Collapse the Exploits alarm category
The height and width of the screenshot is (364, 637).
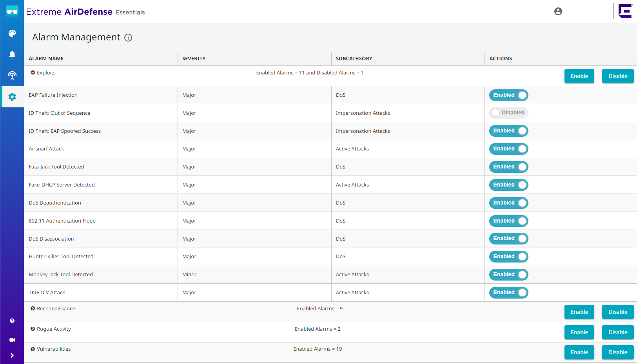(x=33, y=72)
